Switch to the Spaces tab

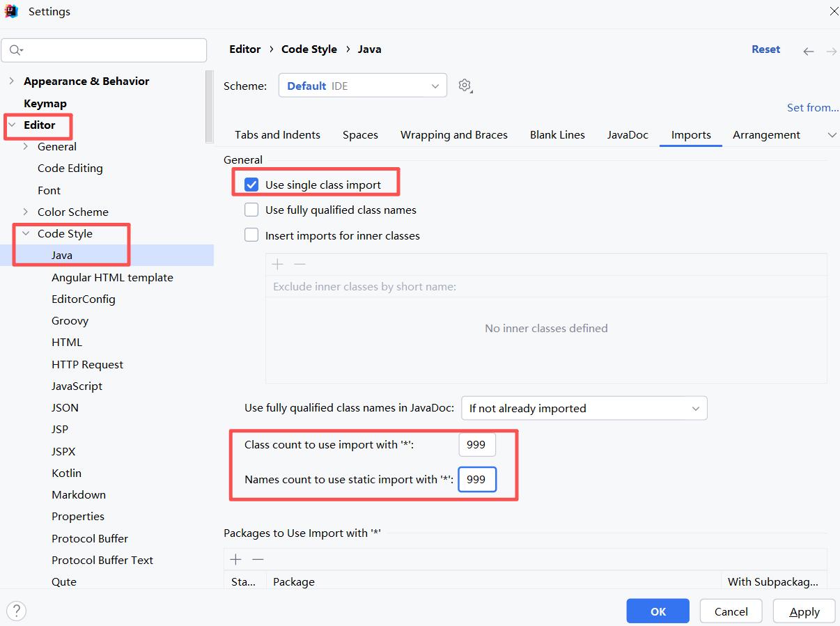pos(360,134)
